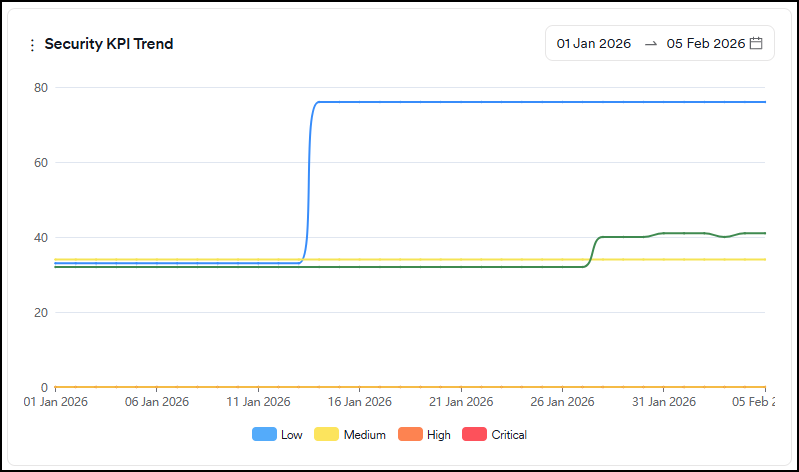Click the '80' y-axis label

(41, 87)
